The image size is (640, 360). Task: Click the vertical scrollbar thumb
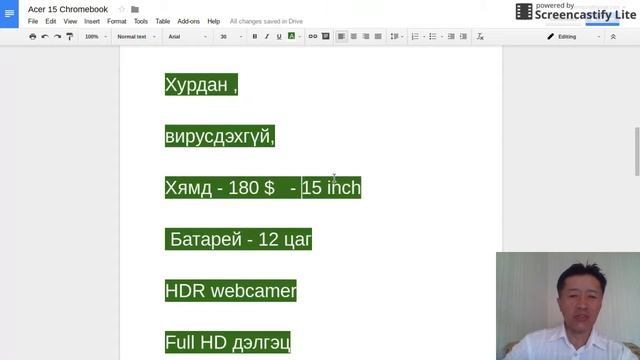[x=637, y=151]
